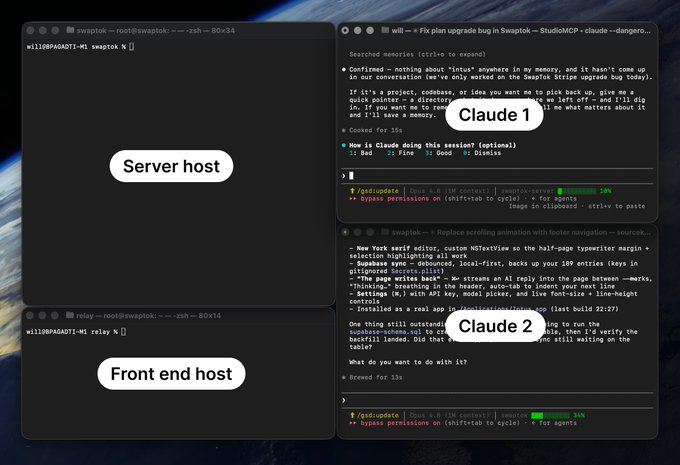Close the relay terminal window

pyautogui.click(x=30, y=315)
